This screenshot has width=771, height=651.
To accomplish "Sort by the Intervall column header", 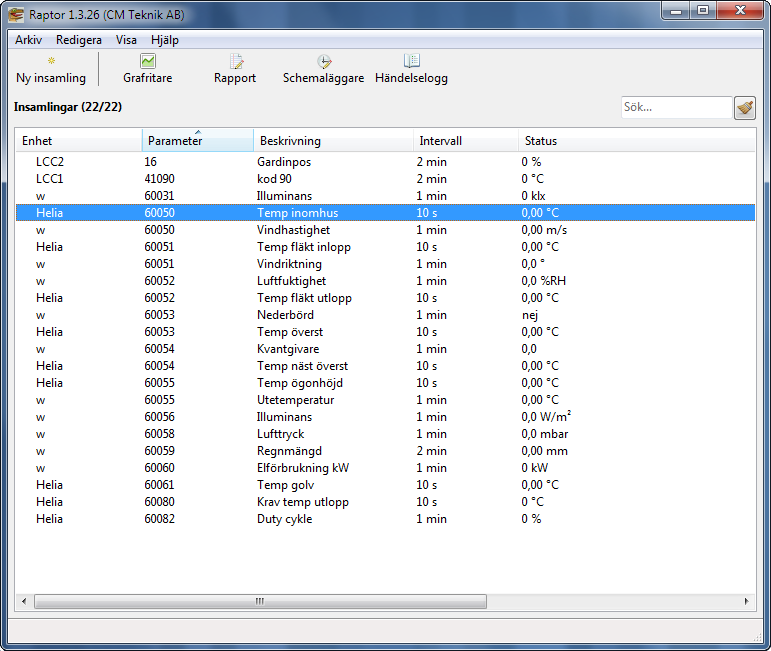I will tap(466, 141).
